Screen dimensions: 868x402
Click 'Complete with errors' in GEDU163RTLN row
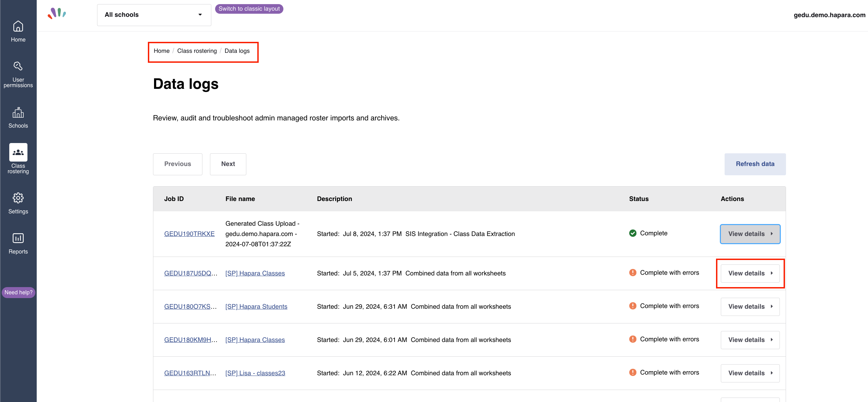click(x=670, y=373)
